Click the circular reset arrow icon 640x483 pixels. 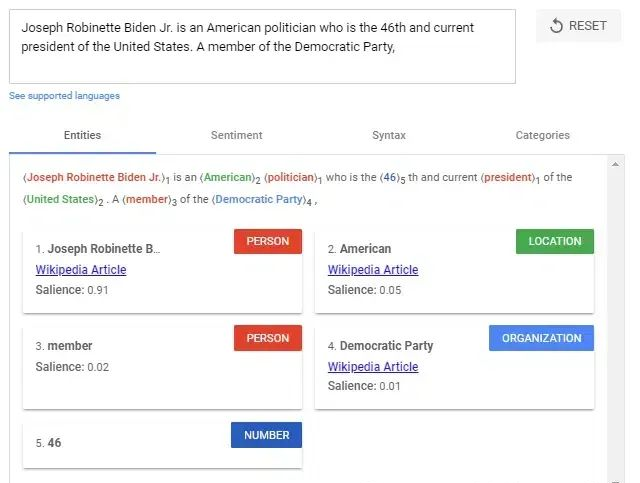[556, 26]
